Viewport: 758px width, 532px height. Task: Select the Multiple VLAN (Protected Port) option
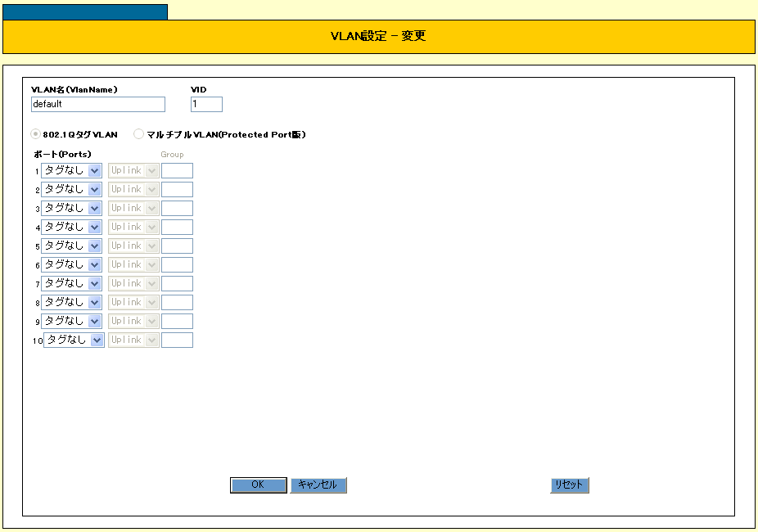tap(138, 134)
